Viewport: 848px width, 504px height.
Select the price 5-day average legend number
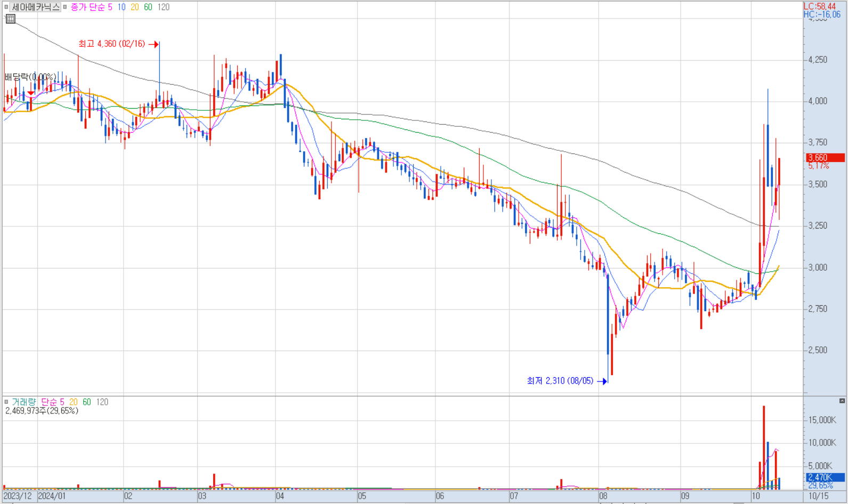click(110, 7)
